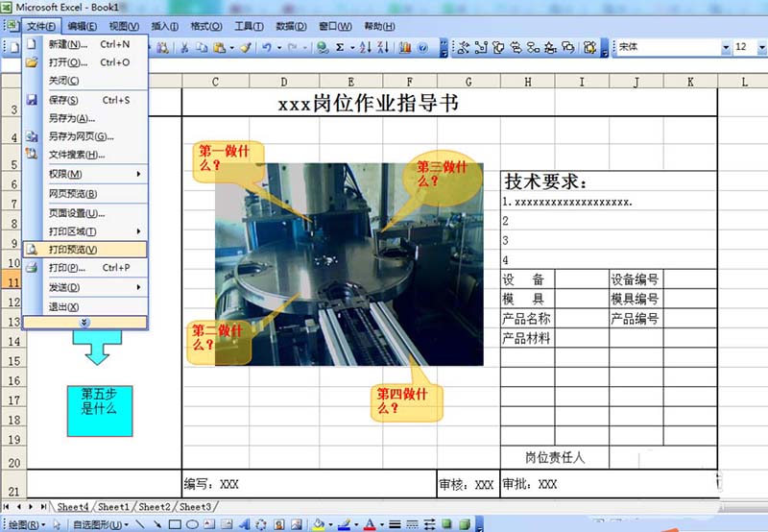Choose Print Preview (打印预览) from File menu
The width and height of the screenshot is (768, 532).
coord(73,250)
